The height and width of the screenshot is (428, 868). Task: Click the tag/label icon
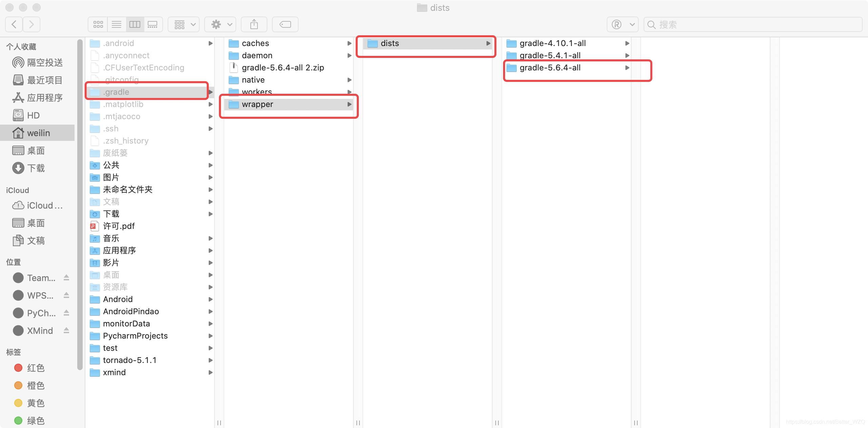pos(286,24)
